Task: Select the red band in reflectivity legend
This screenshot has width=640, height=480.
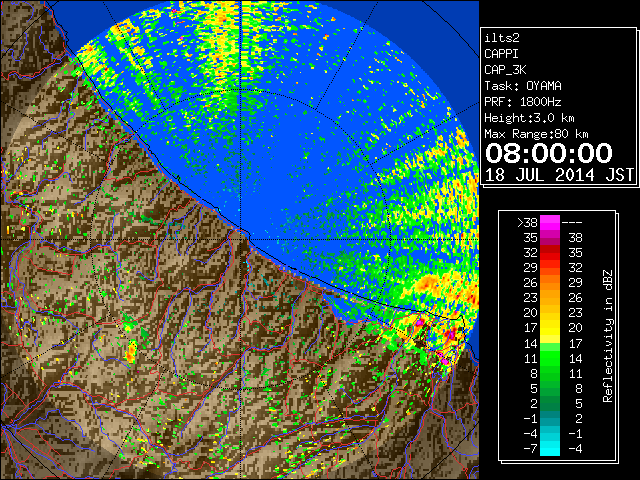Action: point(550,253)
